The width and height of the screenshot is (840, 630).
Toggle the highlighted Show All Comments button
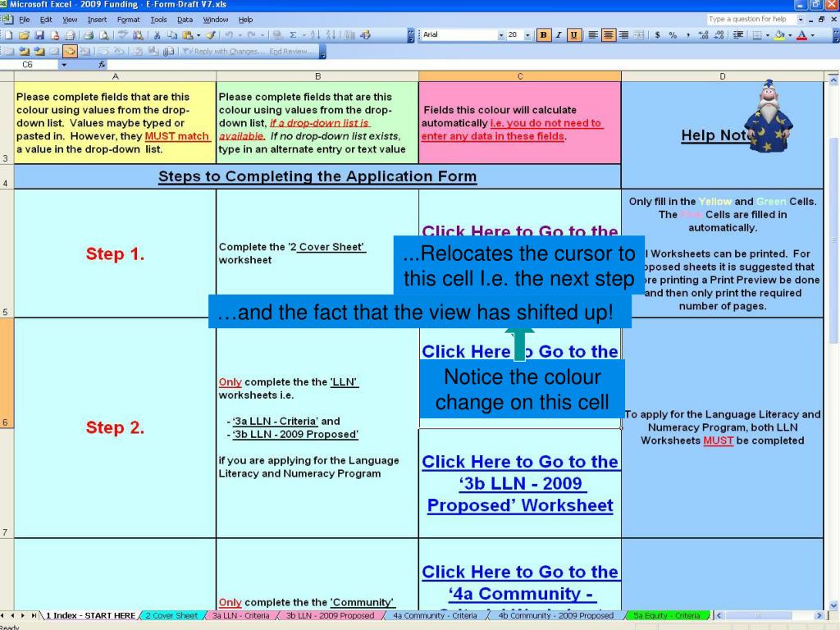pos(70,52)
